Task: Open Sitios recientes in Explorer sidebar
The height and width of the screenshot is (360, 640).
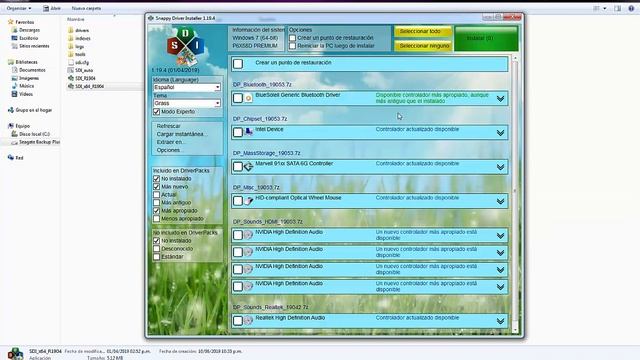Action: pyautogui.click(x=31, y=46)
